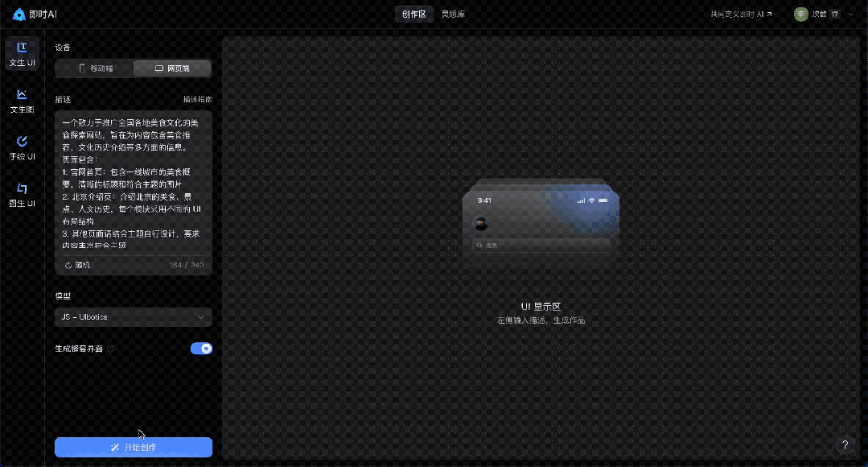Switch to the 灵感库 tab
This screenshot has width=868, height=467.
point(452,14)
